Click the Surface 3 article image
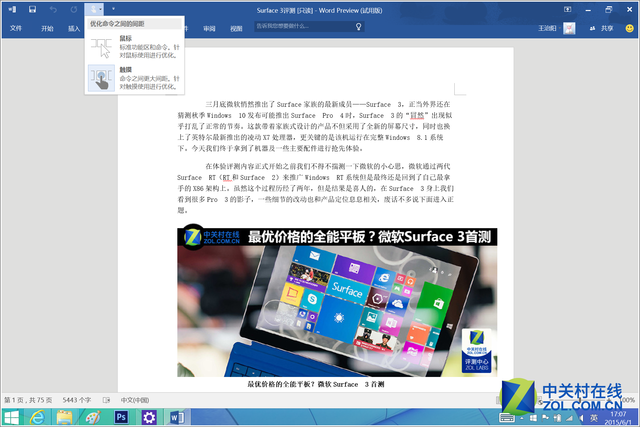Screen dimensions: 640x427 (x=337, y=300)
